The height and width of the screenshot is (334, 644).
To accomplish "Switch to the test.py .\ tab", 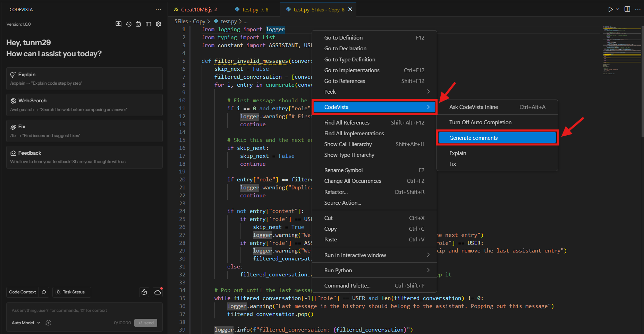I will coord(254,9).
